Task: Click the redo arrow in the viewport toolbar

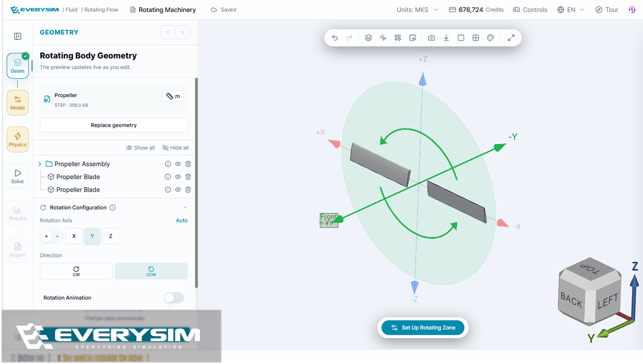Action: click(350, 38)
